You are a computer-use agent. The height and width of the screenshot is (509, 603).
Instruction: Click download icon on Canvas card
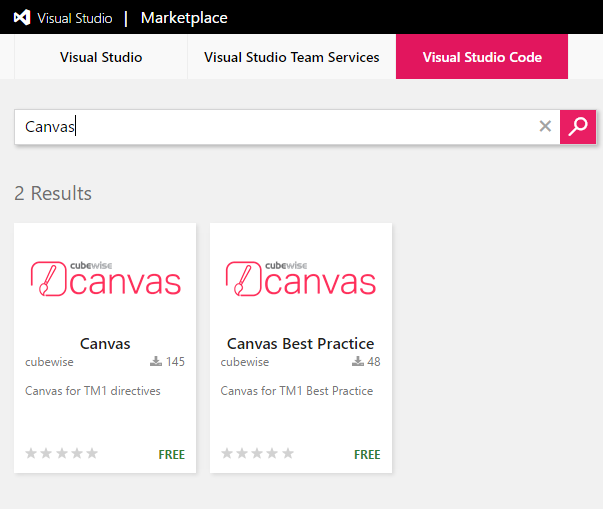[156, 362]
